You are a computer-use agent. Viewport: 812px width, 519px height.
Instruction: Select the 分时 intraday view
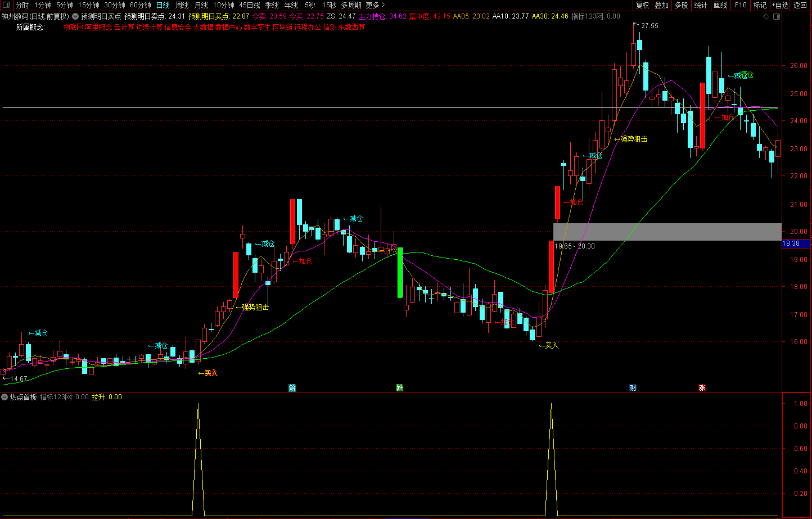pyautogui.click(x=22, y=5)
